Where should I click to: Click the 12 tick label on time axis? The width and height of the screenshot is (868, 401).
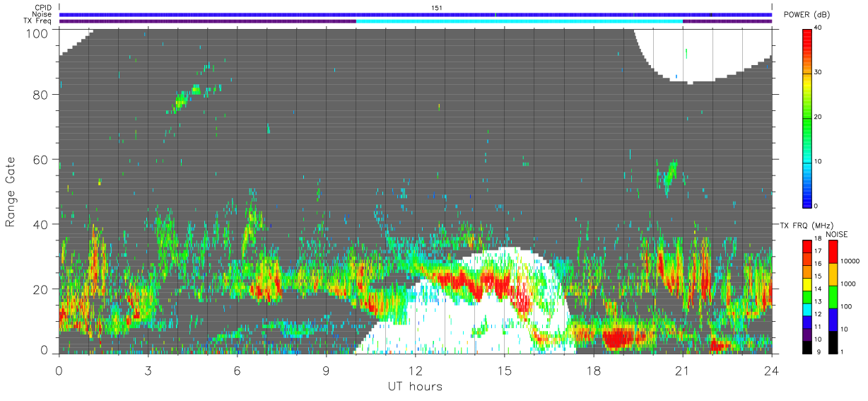coord(415,370)
